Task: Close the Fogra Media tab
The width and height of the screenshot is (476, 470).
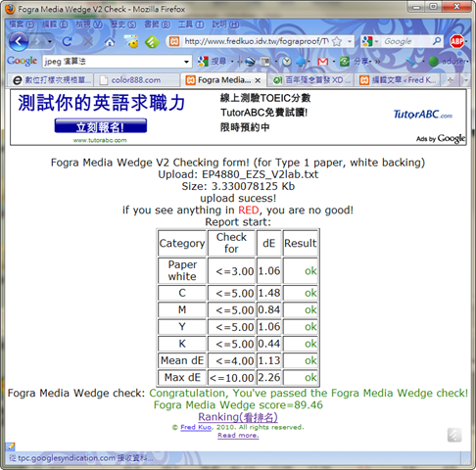Action: click(258, 80)
